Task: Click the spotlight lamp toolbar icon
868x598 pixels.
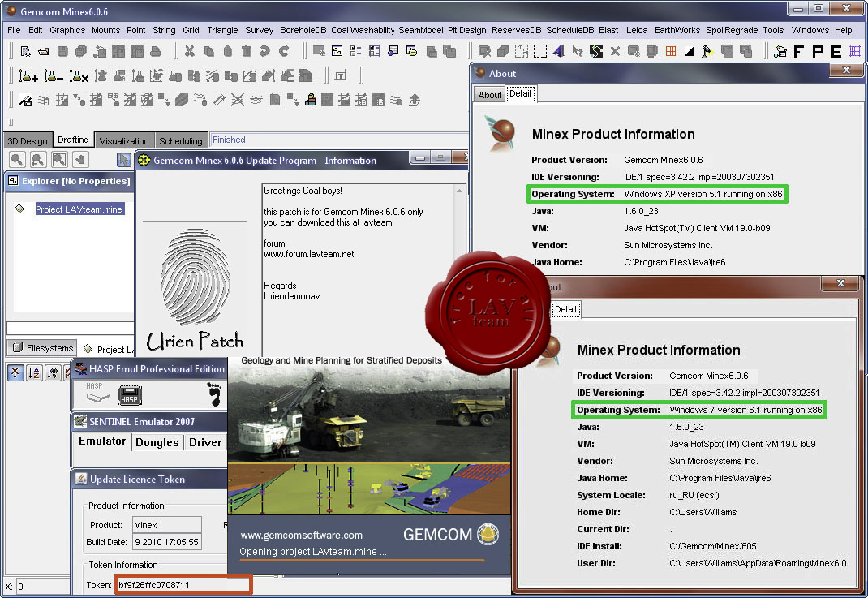Action: 707,51
